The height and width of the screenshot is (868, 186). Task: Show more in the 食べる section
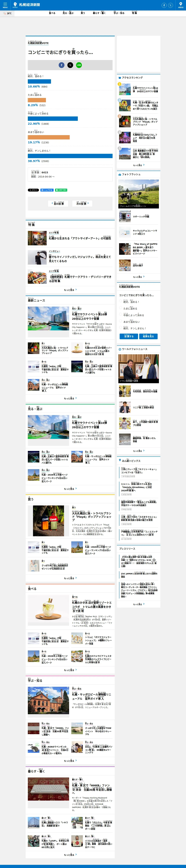pos(70,670)
